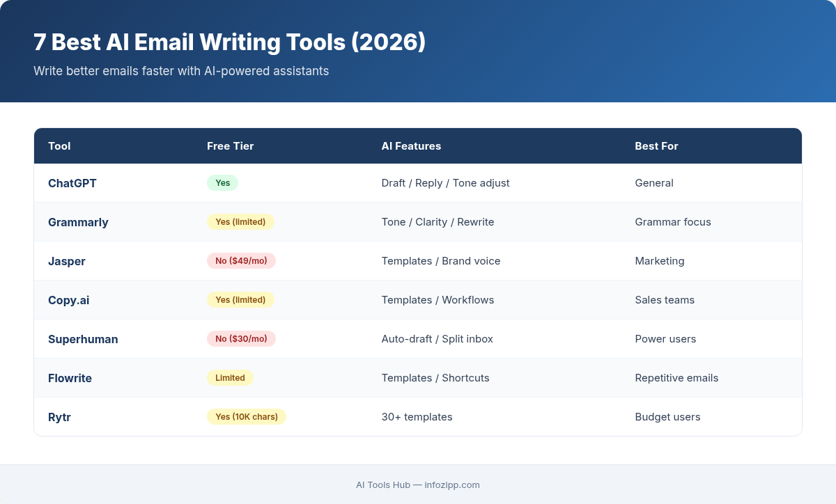Select the No ($30/mo) badge for Superhuman
Screen dimensions: 836x504
click(x=241, y=338)
